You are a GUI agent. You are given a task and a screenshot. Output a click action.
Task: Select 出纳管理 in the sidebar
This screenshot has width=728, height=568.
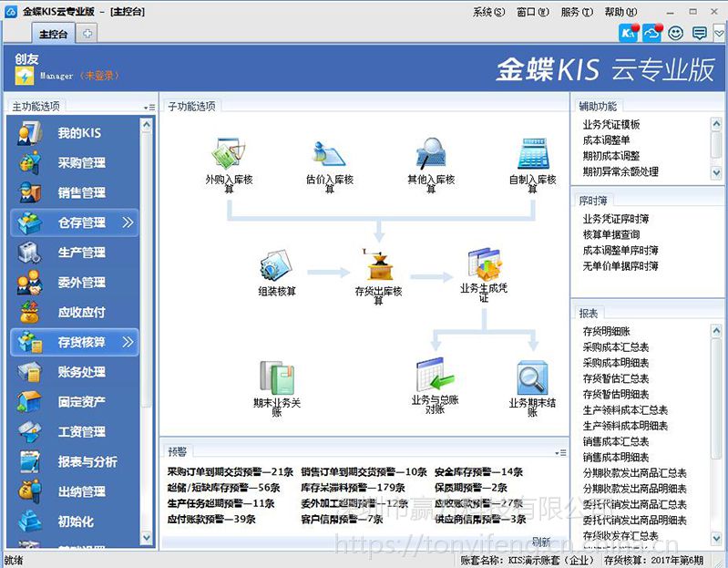point(75,491)
